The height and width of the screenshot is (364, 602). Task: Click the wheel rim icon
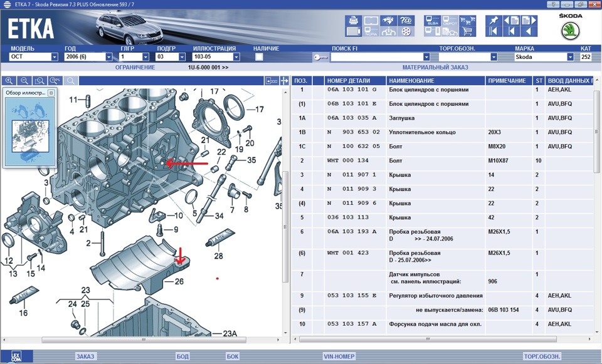pyautogui.click(x=406, y=31)
